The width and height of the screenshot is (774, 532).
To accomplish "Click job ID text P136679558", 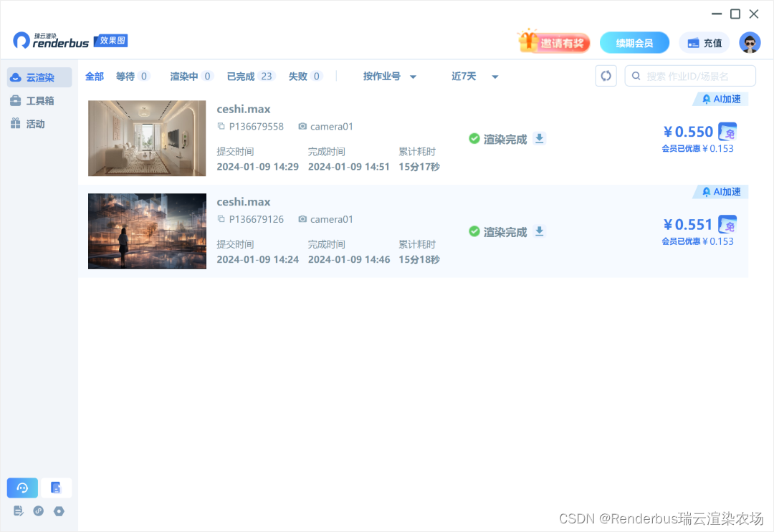I will click(x=257, y=127).
